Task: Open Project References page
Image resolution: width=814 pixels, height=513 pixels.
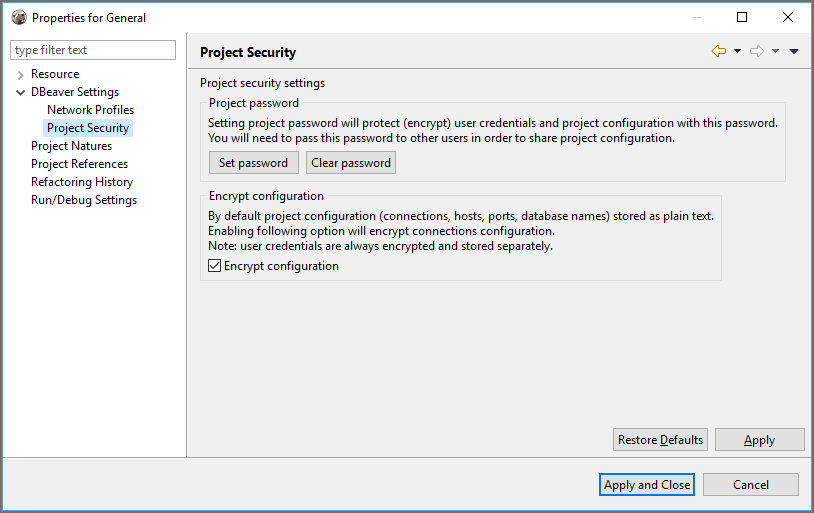Action: coord(79,164)
